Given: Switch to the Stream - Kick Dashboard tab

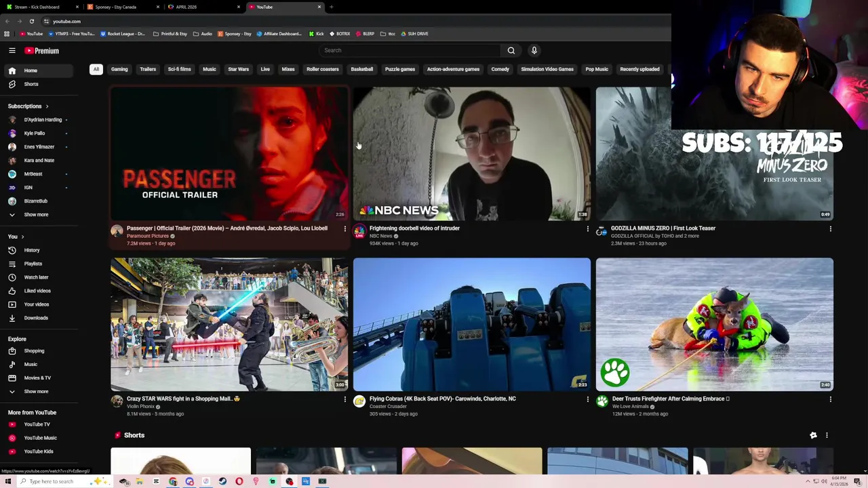Looking at the screenshot, I should coord(41,7).
